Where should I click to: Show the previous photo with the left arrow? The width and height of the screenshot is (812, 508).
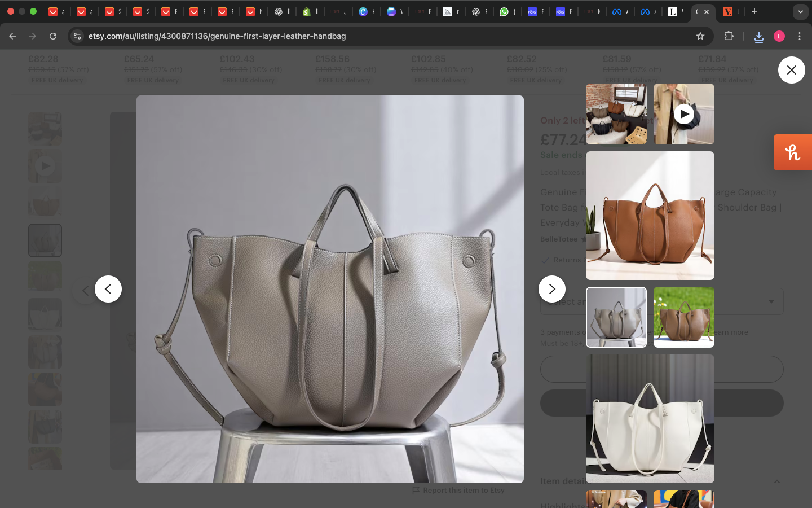(x=108, y=289)
